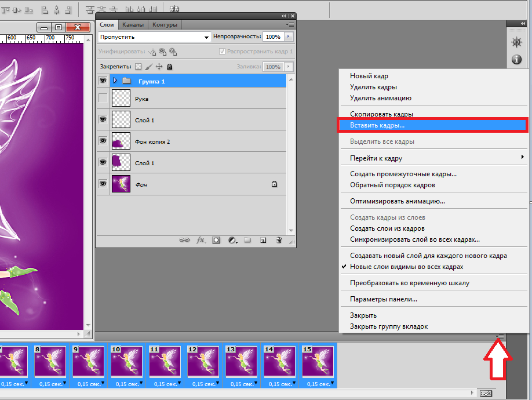Click the delete layer trash icon
Screen dimensions: 532x400
(279, 240)
